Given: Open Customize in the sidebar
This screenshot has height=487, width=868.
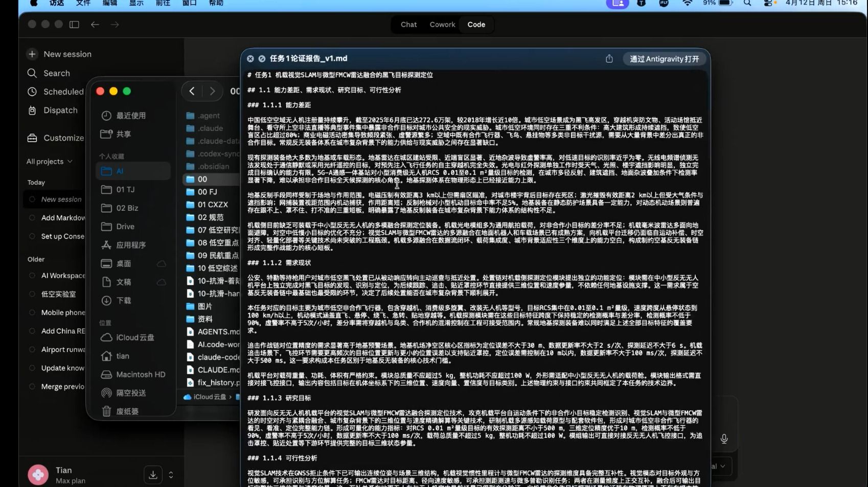Looking at the screenshot, I should click(63, 138).
